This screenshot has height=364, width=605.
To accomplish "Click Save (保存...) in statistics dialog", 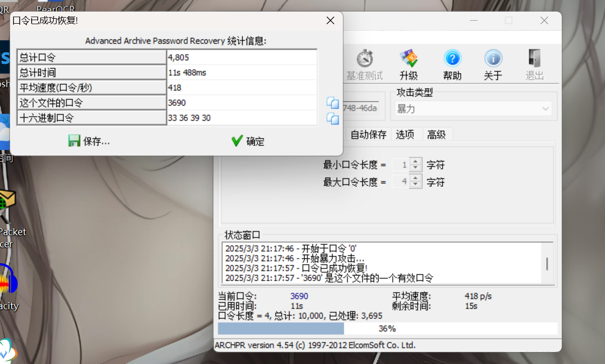I will click(89, 141).
